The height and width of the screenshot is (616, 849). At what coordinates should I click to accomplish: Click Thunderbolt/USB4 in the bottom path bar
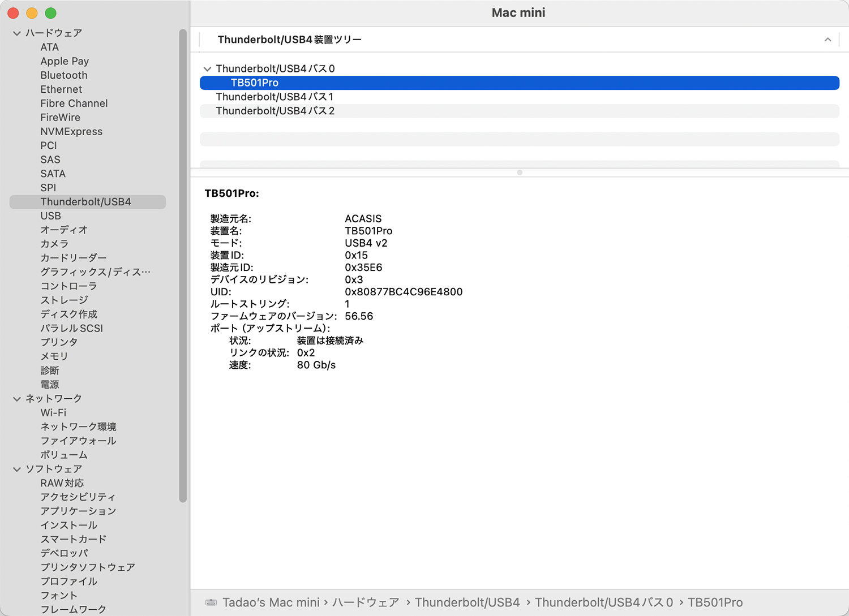pyautogui.click(x=468, y=602)
